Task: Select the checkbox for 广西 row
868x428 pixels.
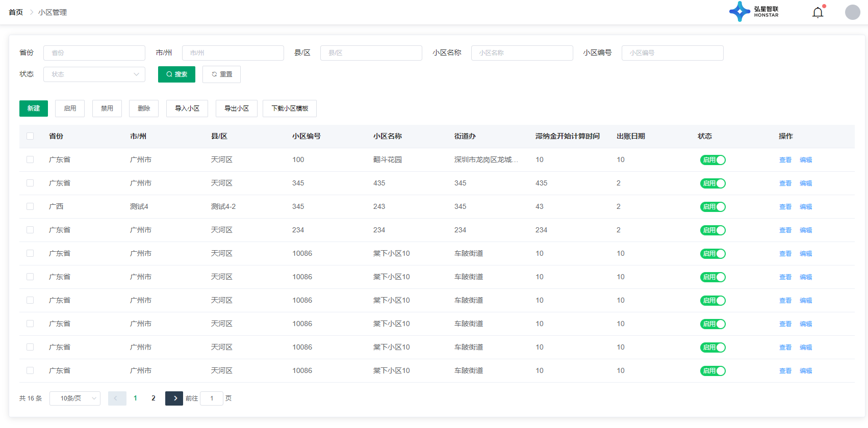Action: click(x=30, y=206)
